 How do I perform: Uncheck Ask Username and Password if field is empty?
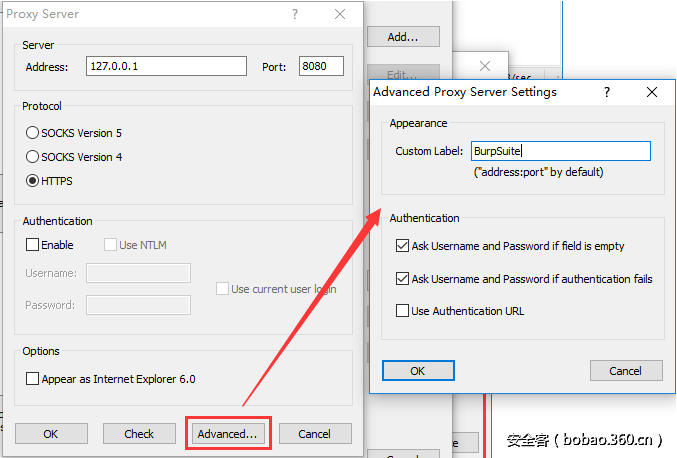(x=402, y=246)
